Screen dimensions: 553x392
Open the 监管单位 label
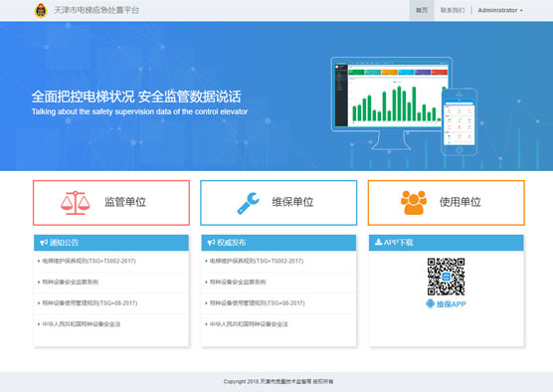point(125,202)
